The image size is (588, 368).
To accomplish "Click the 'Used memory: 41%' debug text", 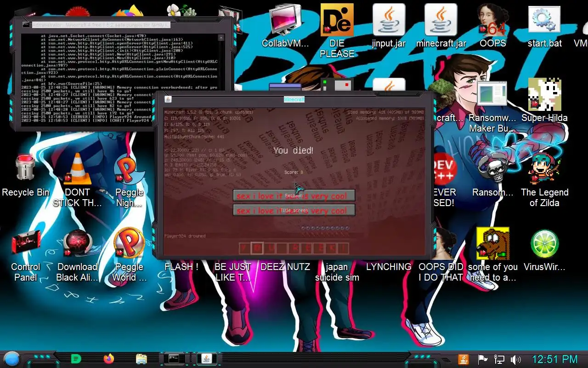I will click(x=386, y=112).
